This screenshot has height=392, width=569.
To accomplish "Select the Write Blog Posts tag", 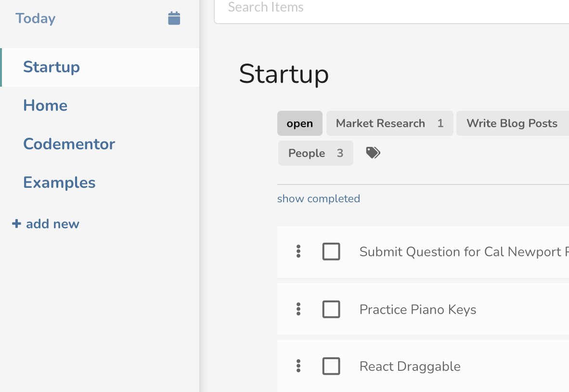I will 512,124.
